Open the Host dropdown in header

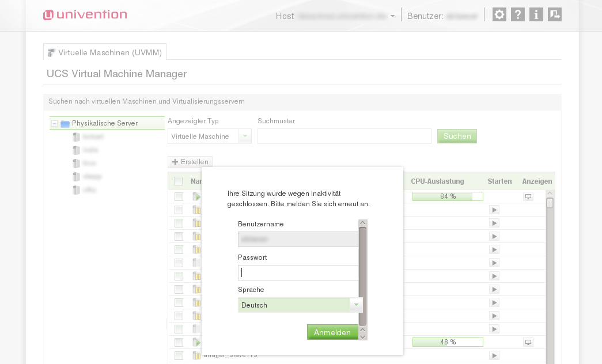(392, 17)
